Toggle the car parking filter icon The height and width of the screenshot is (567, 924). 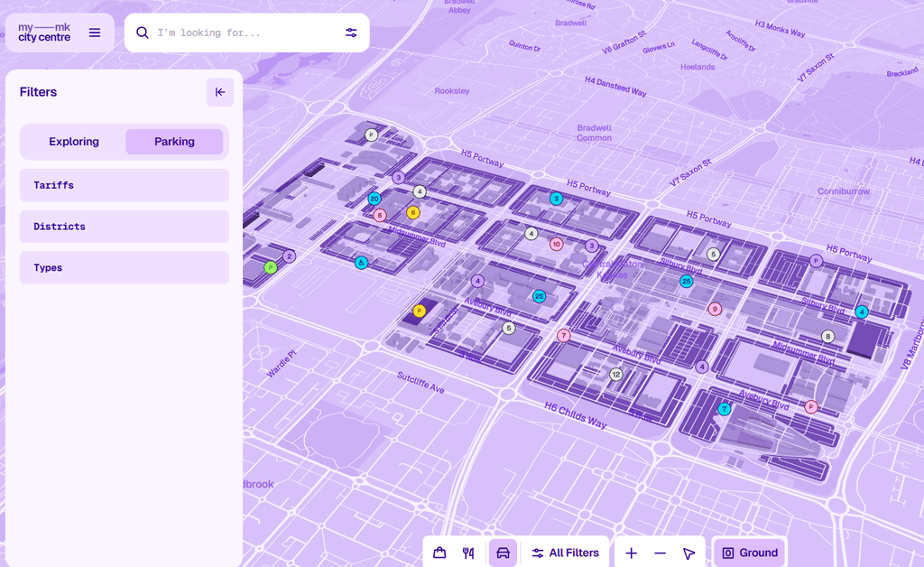tap(503, 553)
